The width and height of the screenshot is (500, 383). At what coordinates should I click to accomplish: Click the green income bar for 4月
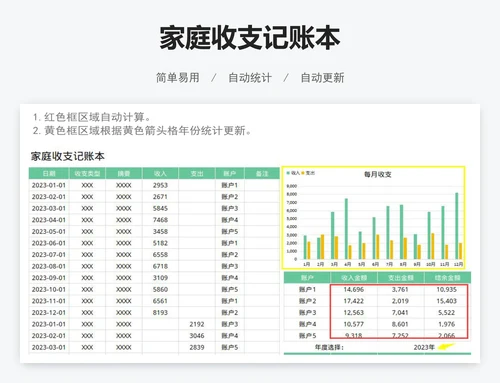346,229
